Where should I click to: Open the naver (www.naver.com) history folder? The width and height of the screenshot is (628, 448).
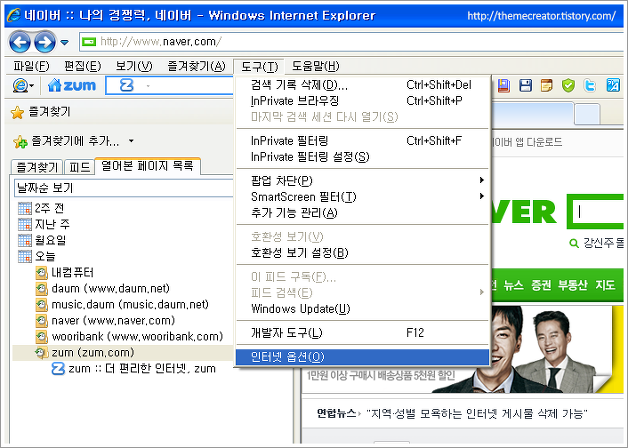click(105, 321)
